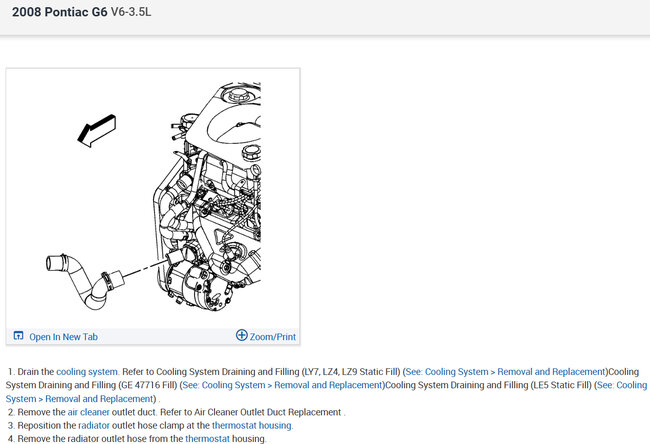This screenshot has height=444, width=650.
Task: Open the See: Cooling System link after 'GE 47716 Fill'
Action: (x=283, y=385)
